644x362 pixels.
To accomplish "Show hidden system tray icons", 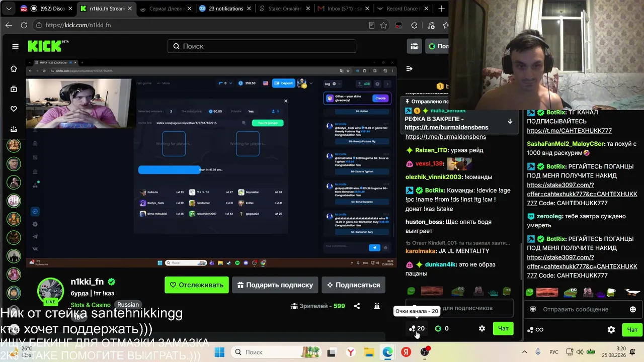I will coord(524,352).
